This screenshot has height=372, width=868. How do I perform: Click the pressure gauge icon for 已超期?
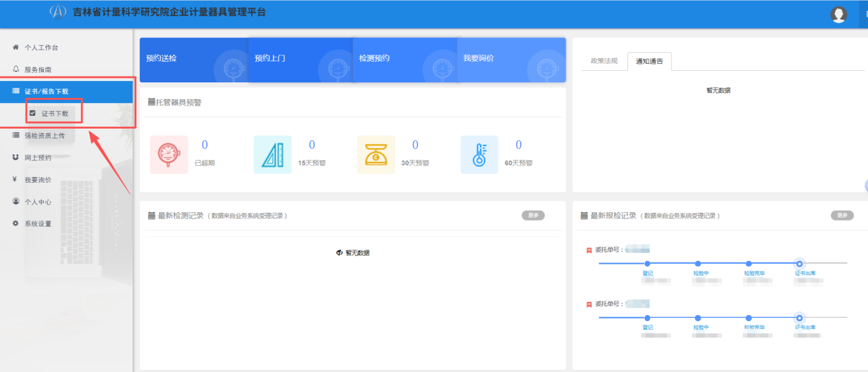169,154
